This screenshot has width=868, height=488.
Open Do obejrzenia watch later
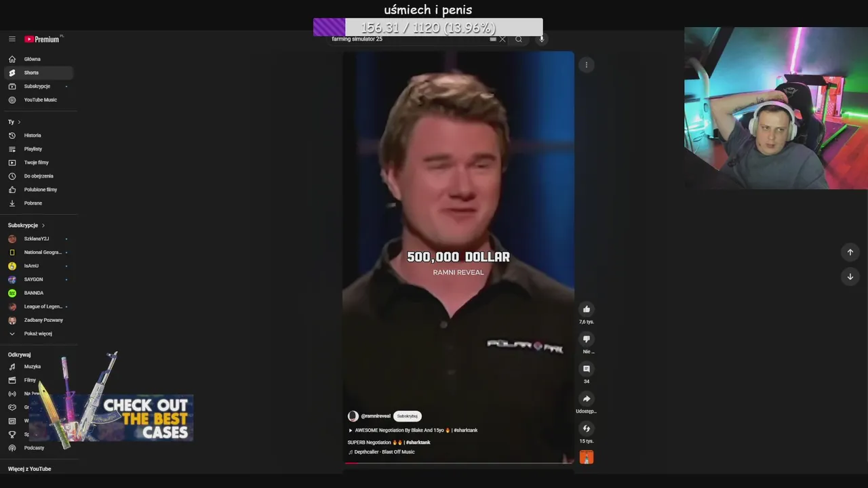coord(38,176)
